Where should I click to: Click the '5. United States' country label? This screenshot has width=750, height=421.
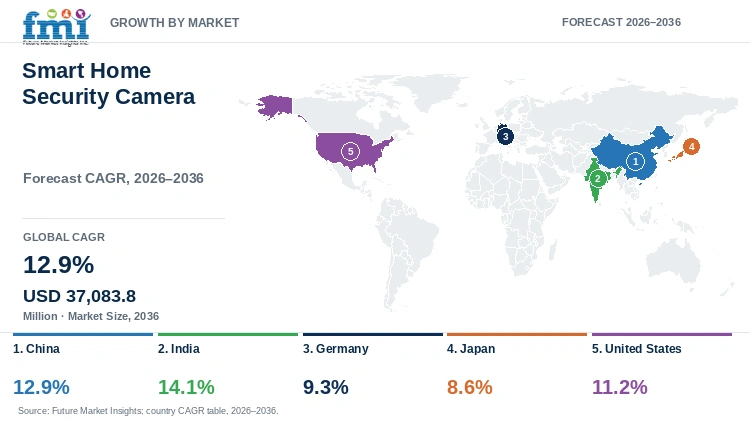pyautogui.click(x=636, y=348)
